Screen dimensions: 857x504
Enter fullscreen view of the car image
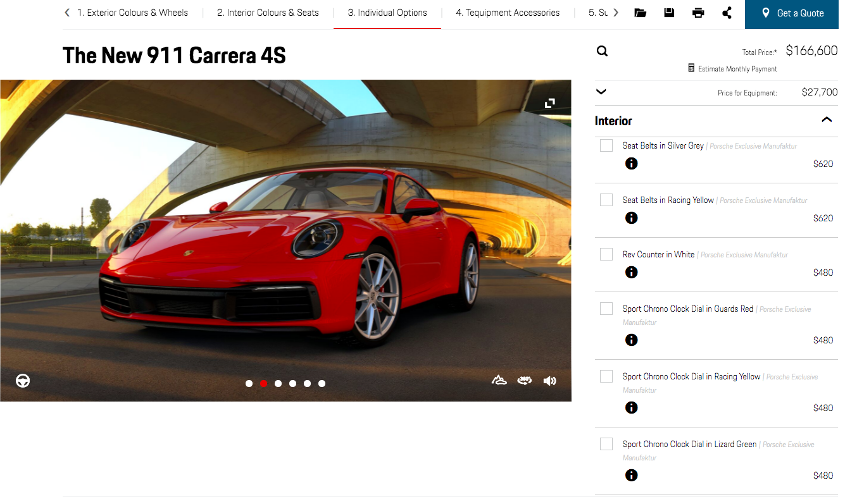550,103
